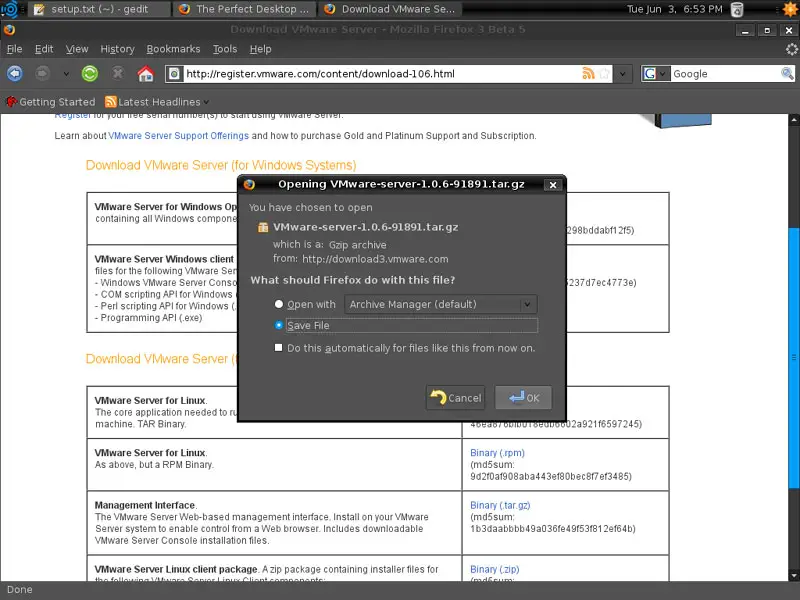The height and width of the screenshot is (600, 800).
Task: Select the Open with radio button
Action: click(280, 304)
